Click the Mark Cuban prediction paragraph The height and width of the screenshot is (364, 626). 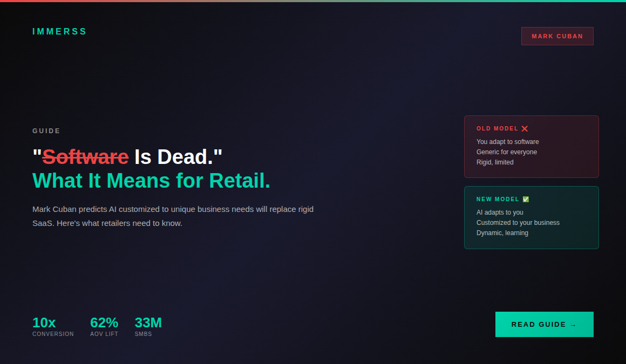[x=173, y=216]
